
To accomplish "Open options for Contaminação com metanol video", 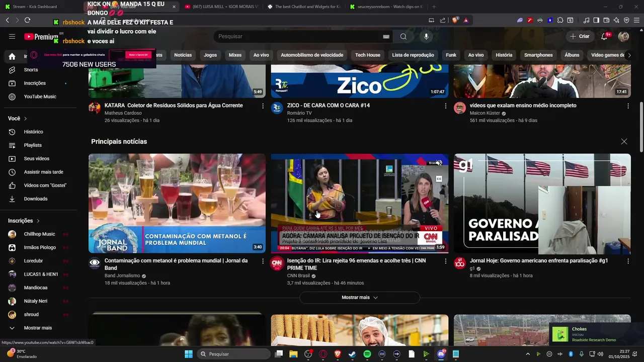I will pos(263,261).
